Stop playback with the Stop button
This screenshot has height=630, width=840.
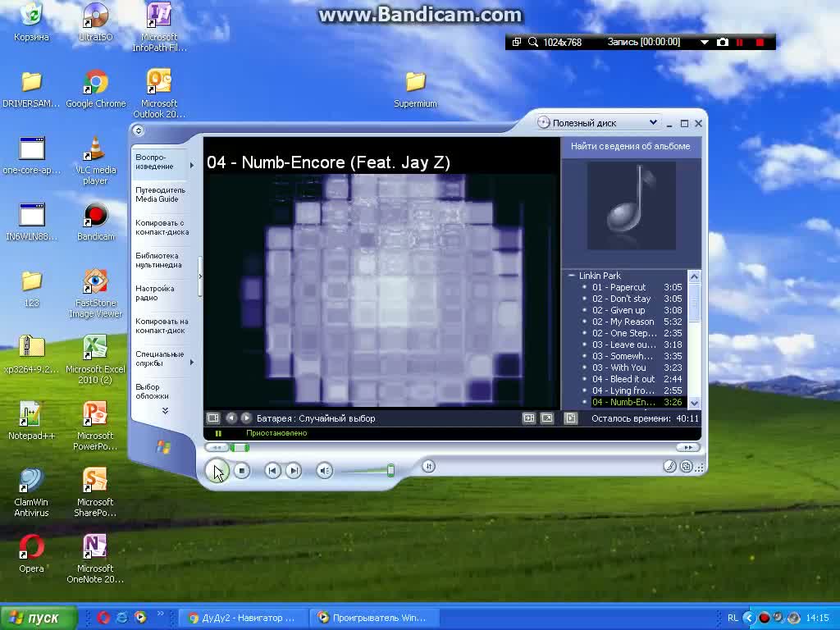pyautogui.click(x=242, y=471)
